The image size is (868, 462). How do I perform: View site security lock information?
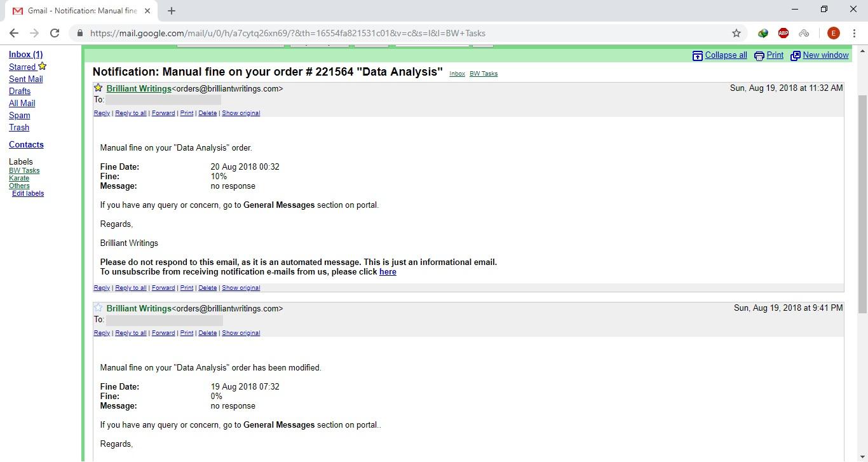79,33
